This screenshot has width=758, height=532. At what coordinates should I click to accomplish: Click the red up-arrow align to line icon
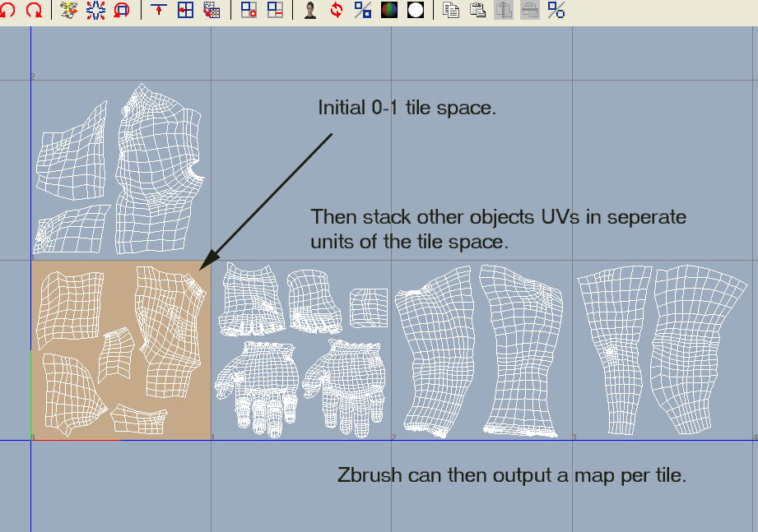159,10
